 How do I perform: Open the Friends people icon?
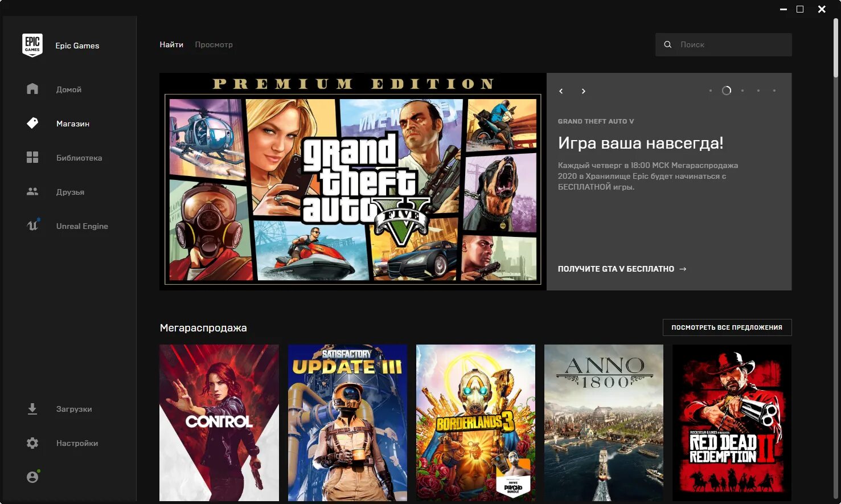point(32,191)
